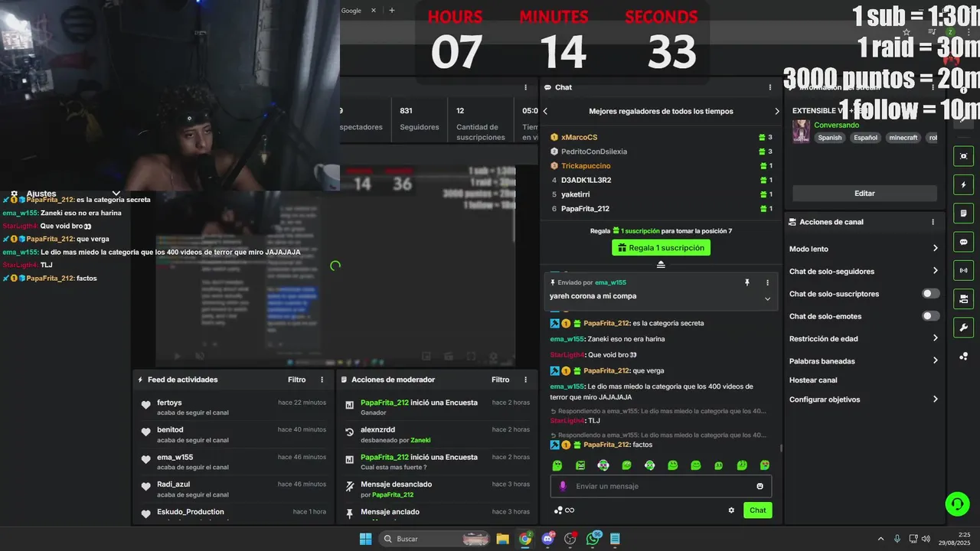The height and width of the screenshot is (551, 980).
Task: Open Feed de actividades three-dot menu
Action: [322, 380]
